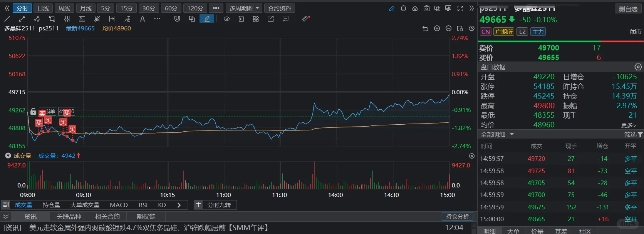Open the drawing tools grid manager
The image size is (644, 234).
tap(256, 18)
